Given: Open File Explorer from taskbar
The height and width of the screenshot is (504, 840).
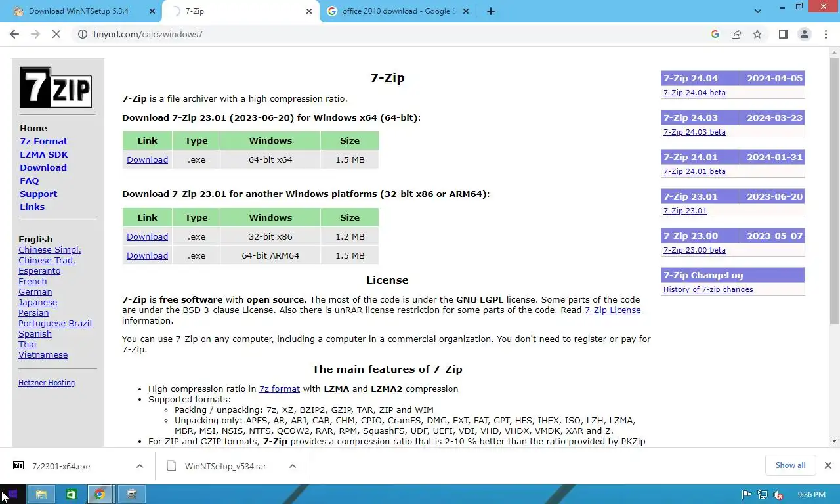Looking at the screenshot, I should click(x=41, y=494).
